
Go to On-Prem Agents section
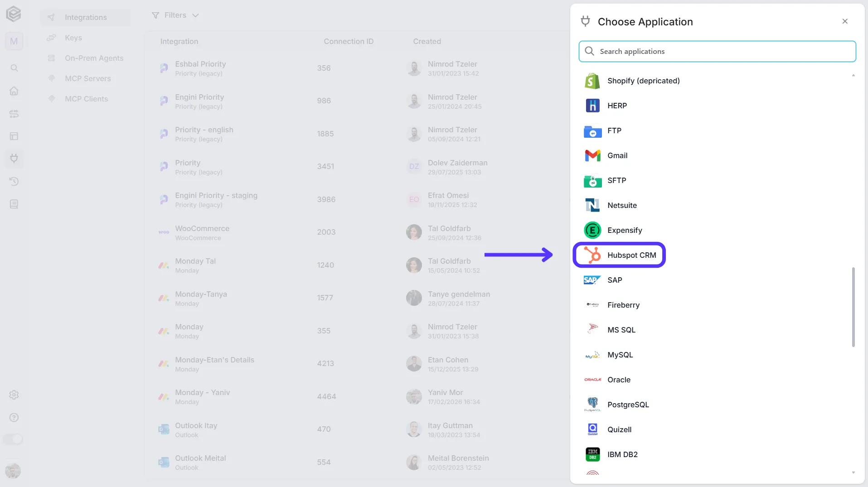click(94, 58)
